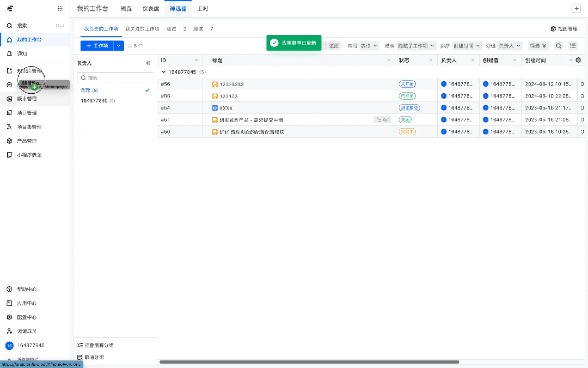Click the sub-item count badge in row #51
Screen dimensions: 588x368
[x=383, y=120]
